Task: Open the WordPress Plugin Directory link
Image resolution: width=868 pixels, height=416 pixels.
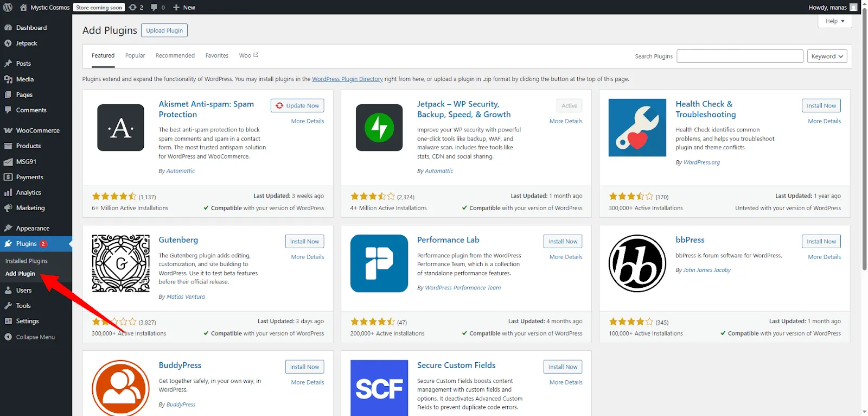Action: [347, 79]
